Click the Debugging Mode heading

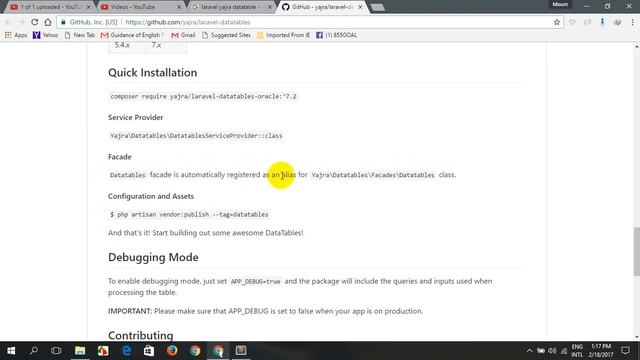click(153, 257)
